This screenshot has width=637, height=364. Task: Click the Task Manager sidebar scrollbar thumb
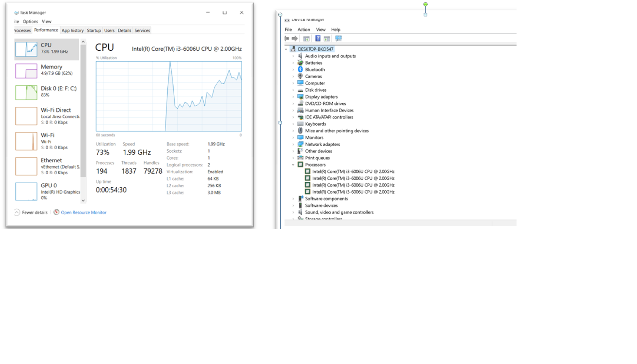[x=83, y=111]
